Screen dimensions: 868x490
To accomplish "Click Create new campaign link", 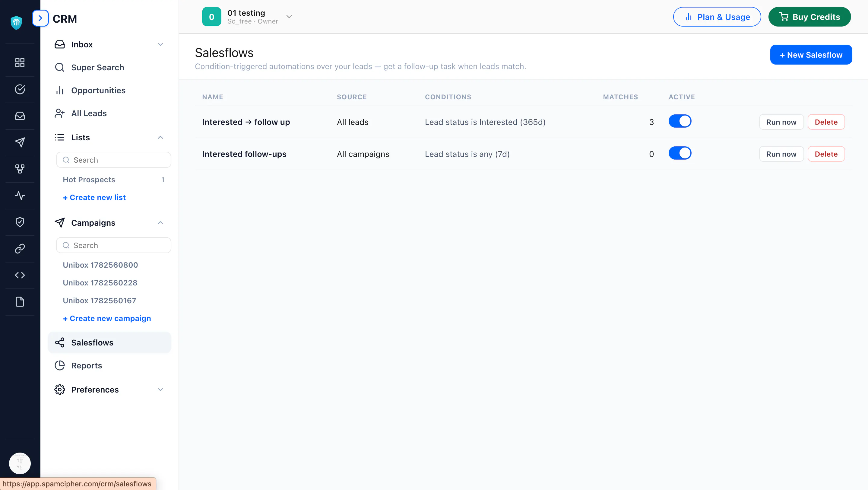I will point(107,318).
